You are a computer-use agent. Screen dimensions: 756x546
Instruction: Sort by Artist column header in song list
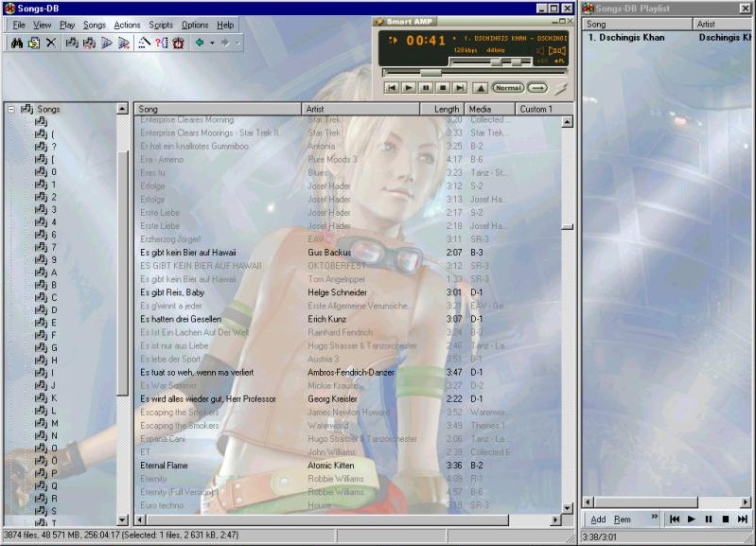click(360, 109)
